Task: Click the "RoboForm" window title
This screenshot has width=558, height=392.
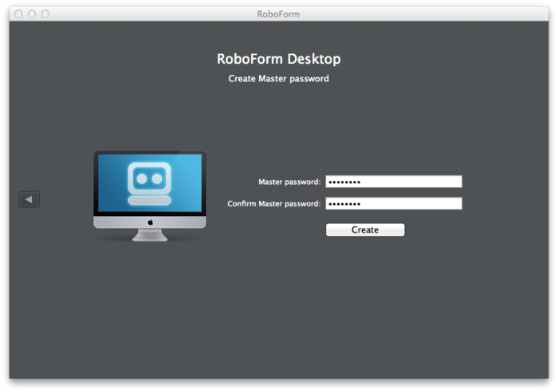Action: (x=278, y=14)
